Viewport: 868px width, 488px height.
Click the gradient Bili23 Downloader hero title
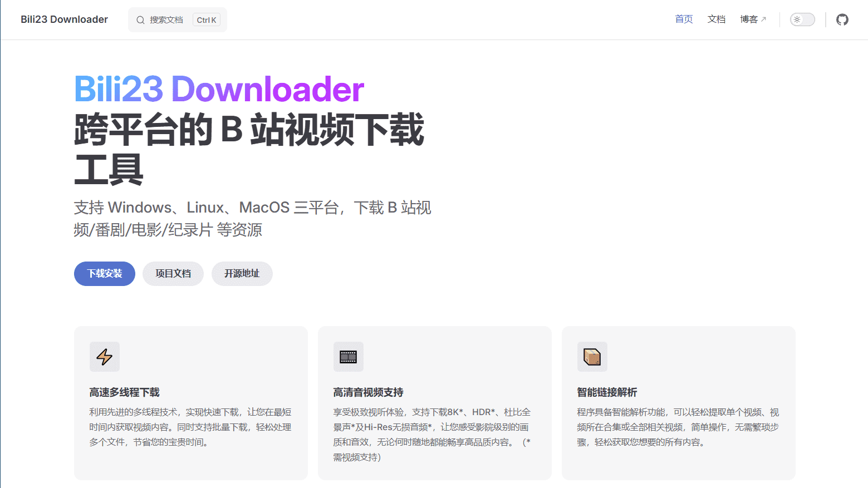(219, 89)
